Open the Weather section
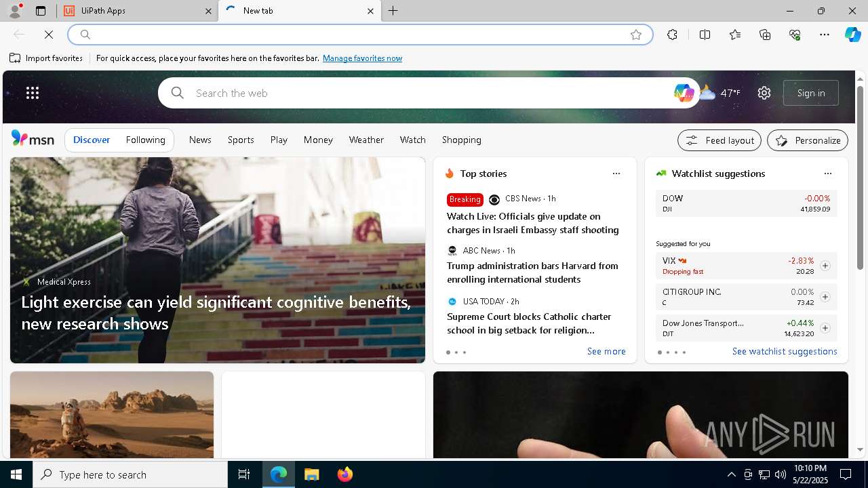 click(366, 140)
